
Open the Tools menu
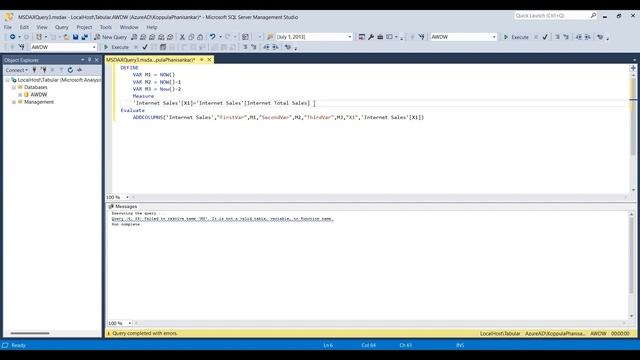pyautogui.click(x=106, y=27)
